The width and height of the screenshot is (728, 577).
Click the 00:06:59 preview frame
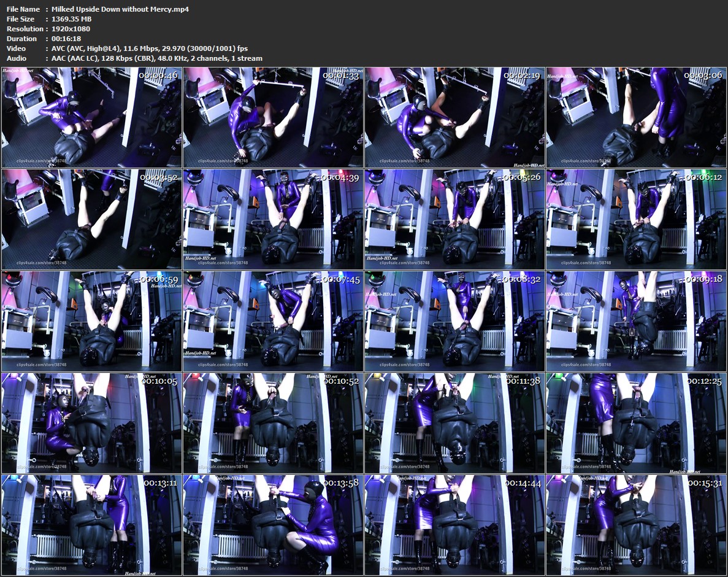(x=91, y=320)
